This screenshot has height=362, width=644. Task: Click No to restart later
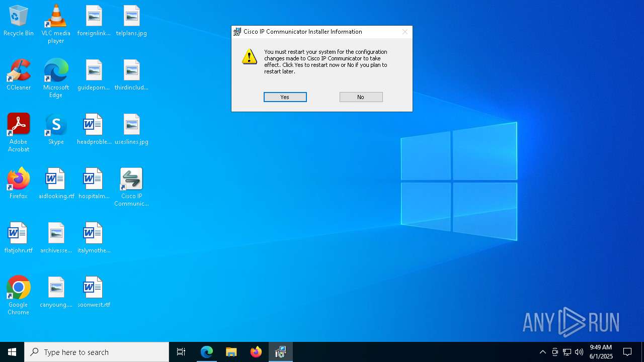tap(361, 97)
